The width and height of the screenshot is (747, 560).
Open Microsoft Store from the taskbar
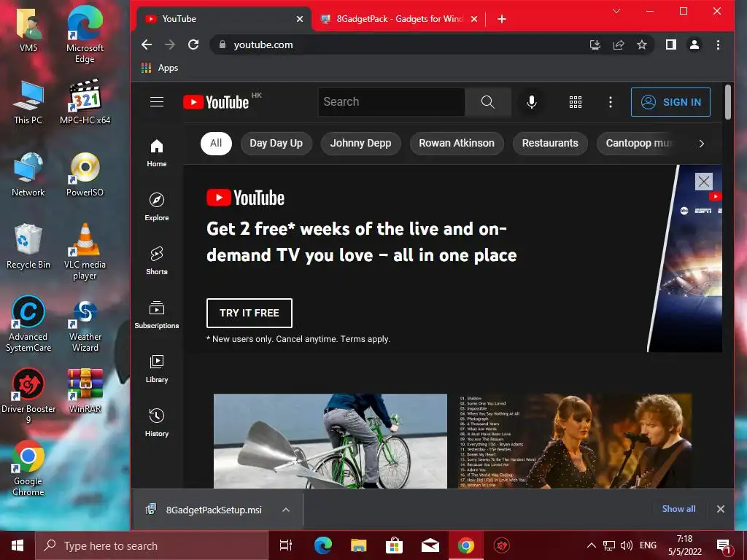pos(395,545)
